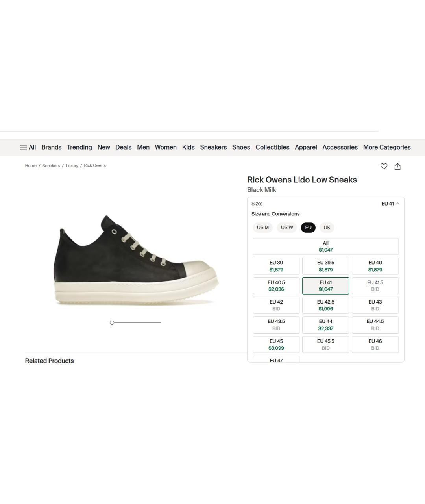This screenshot has height=504, width=425.
Task: Follow the Luxury breadcrumb link
Action: pos(72,166)
